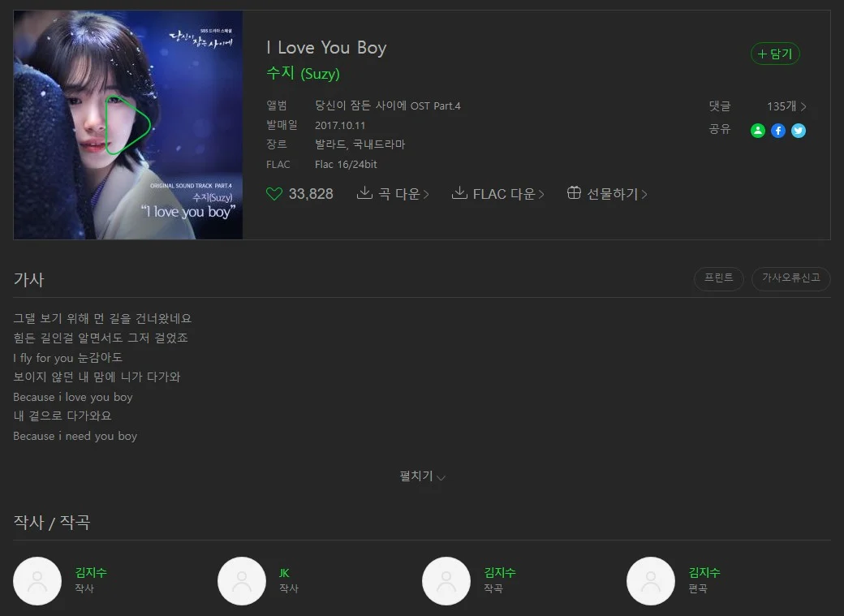Like the song with the heart icon
This screenshot has height=616, width=844.
click(274, 194)
